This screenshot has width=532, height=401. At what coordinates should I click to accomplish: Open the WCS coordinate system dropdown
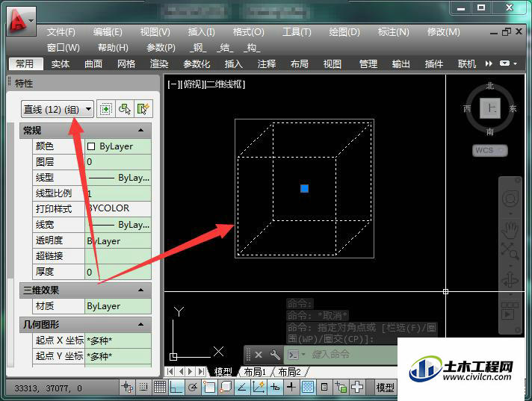pyautogui.click(x=490, y=150)
